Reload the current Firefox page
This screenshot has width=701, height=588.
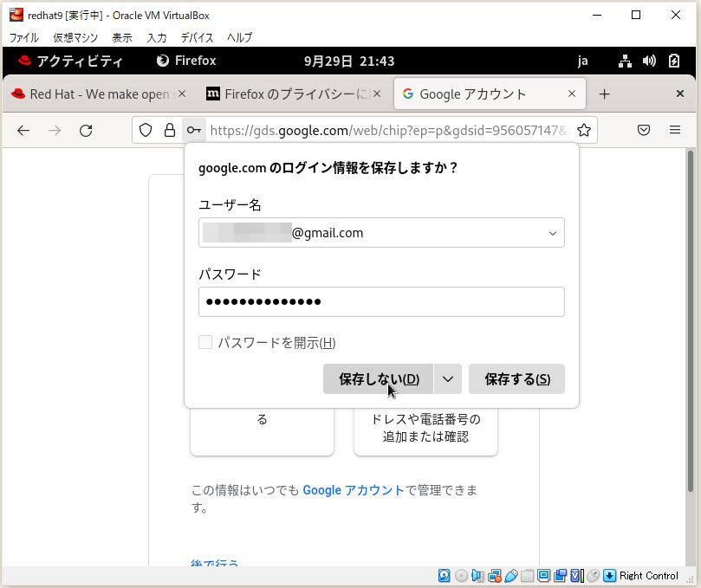coord(86,131)
